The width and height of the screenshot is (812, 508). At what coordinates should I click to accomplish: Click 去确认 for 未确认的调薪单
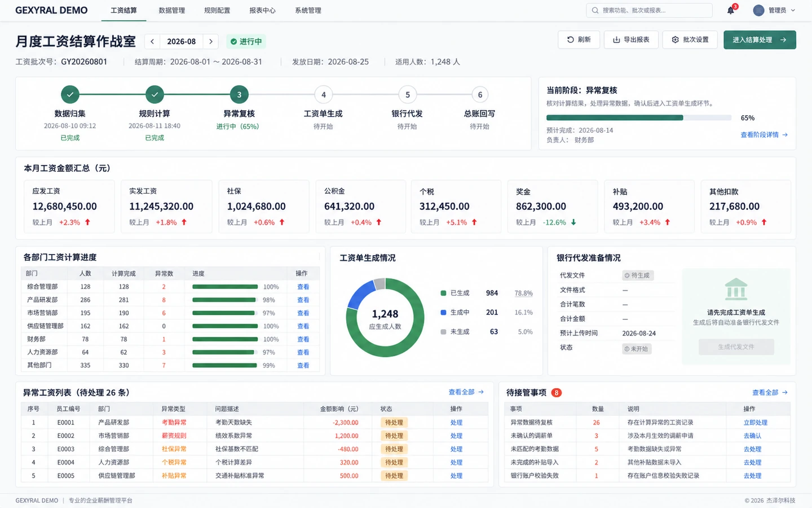[752, 436]
